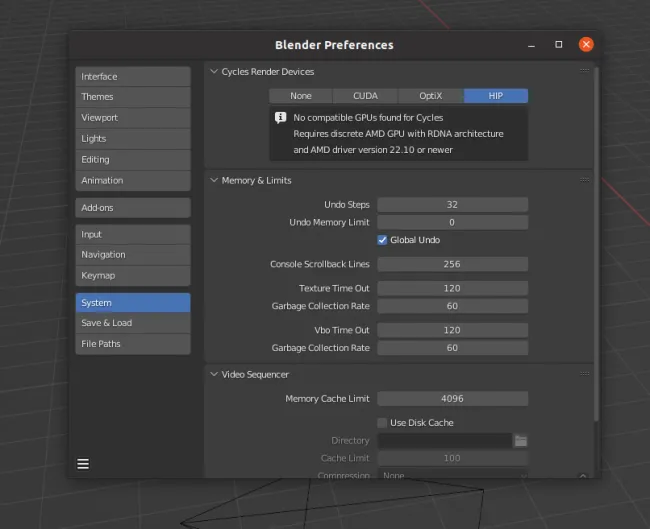Collapse the Memory & Limits panel
Viewport: 650px width, 529px height.
click(214, 180)
